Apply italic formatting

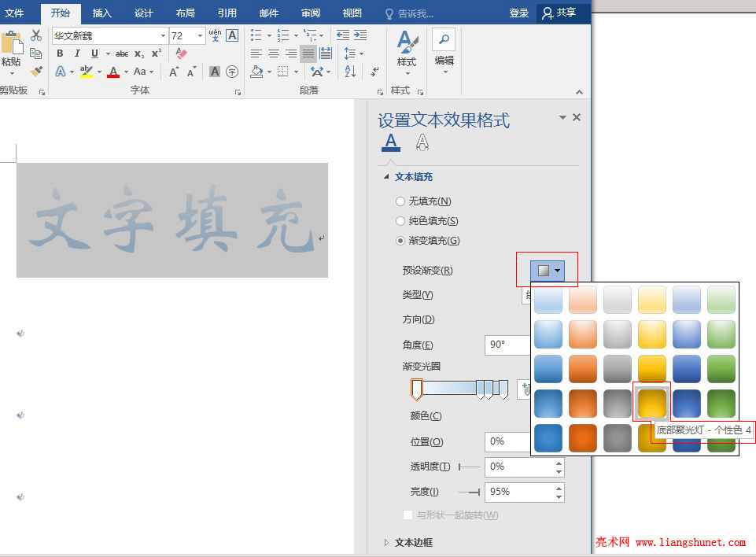(x=76, y=53)
